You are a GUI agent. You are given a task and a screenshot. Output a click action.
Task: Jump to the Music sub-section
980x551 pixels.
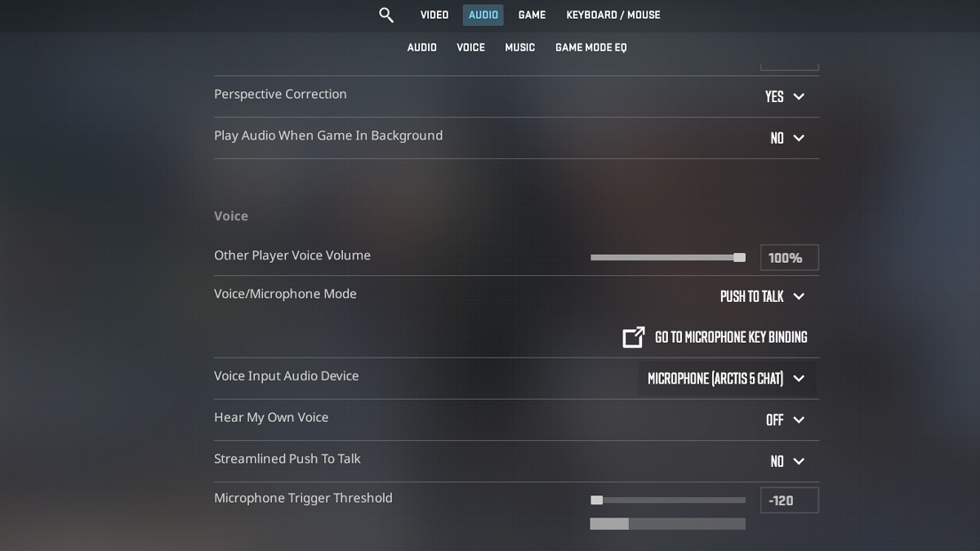click(x=519, y=47)
